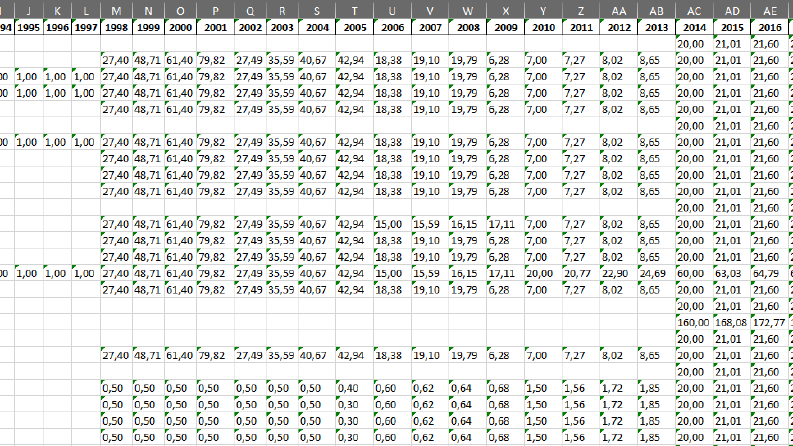Select column Q header
The height and width of the screenshot is (446, 793).
tap(250, 11)
